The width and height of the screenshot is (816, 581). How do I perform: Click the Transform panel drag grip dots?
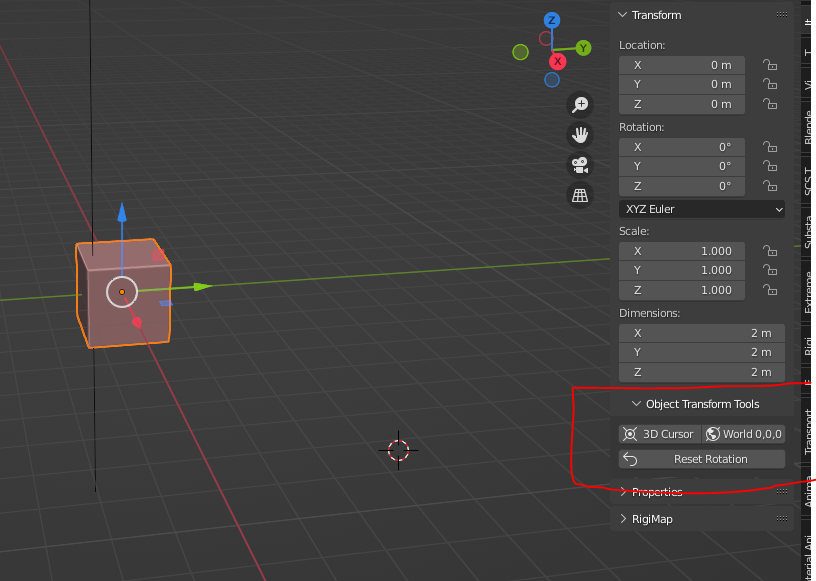click(782, 15)
